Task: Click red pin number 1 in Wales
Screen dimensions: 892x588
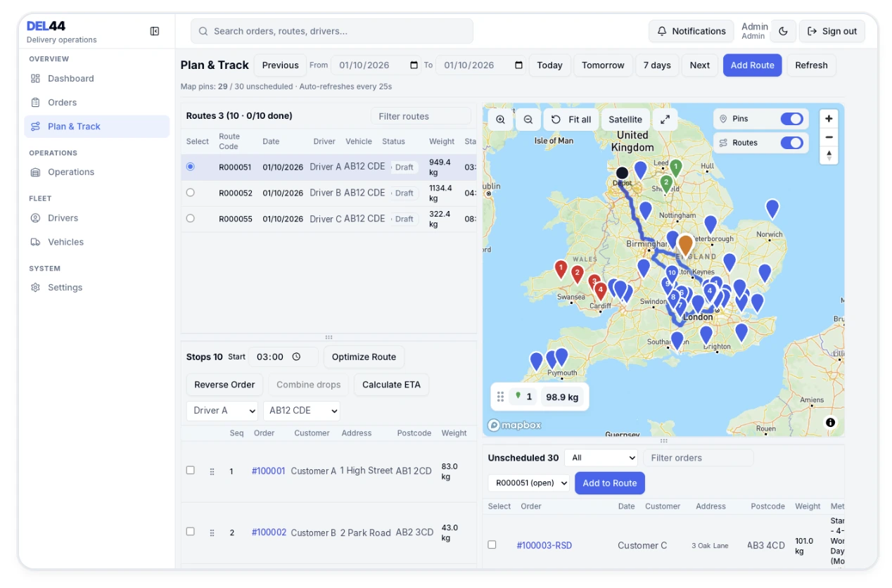Action: (x=561, y=270)
